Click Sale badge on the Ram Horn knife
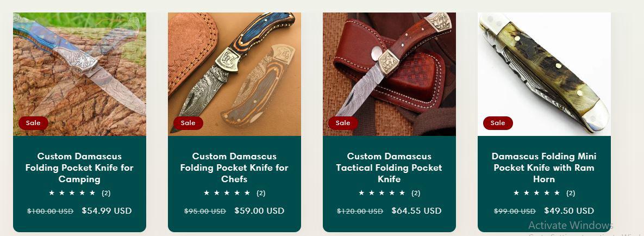The height and width of the screenshot is (236, 644). (498, 123)
